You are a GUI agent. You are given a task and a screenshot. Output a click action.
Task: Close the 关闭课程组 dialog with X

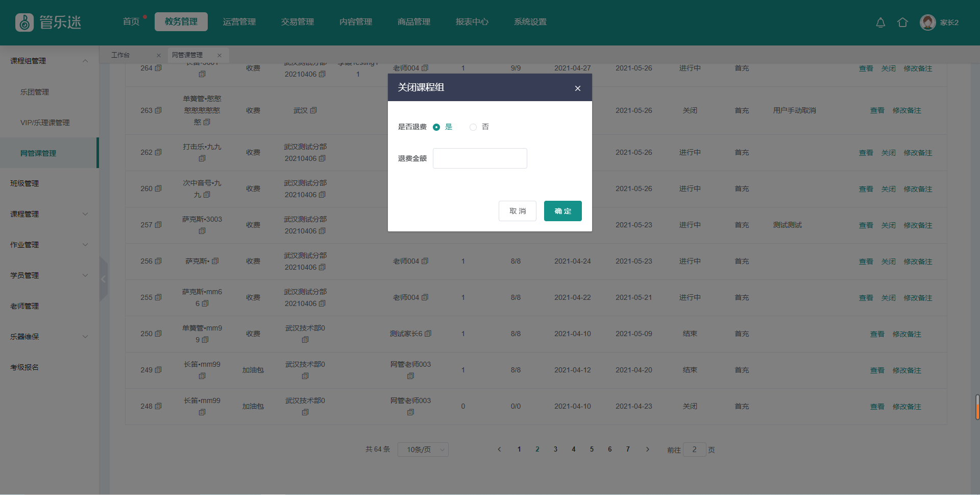coord(578,88)
